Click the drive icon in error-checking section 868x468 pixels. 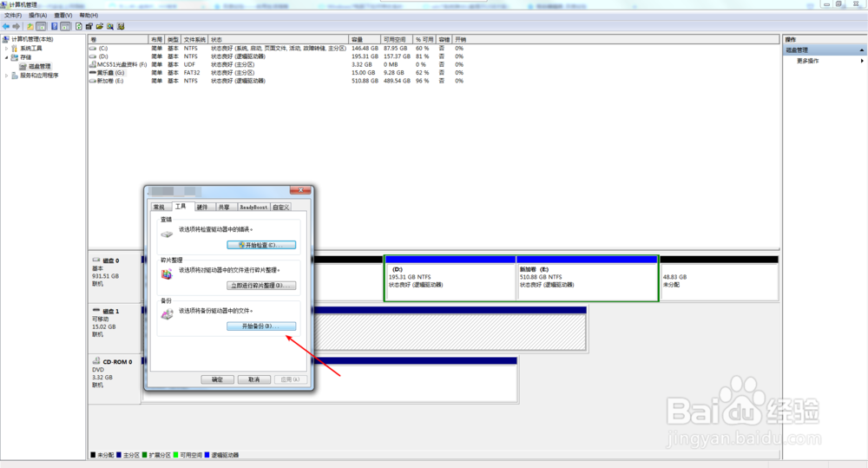(167, 234)
